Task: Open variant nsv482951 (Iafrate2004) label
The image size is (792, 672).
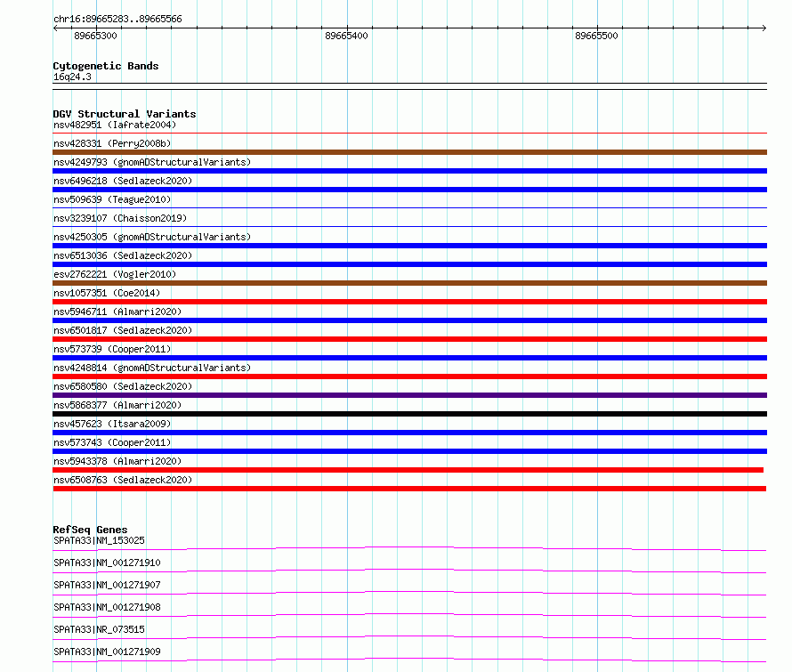Action: [115, 125]
